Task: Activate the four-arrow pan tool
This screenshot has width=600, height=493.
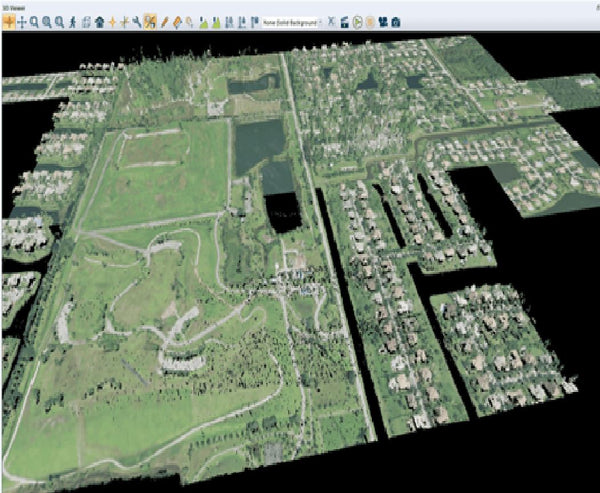Action: click(x=21, y=20)
